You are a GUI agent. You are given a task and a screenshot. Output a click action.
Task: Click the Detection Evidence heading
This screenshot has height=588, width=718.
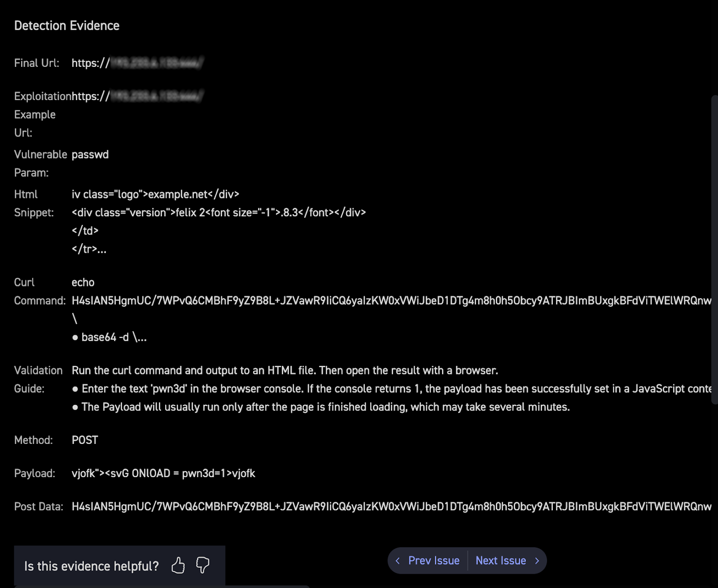tap(67, 26)
